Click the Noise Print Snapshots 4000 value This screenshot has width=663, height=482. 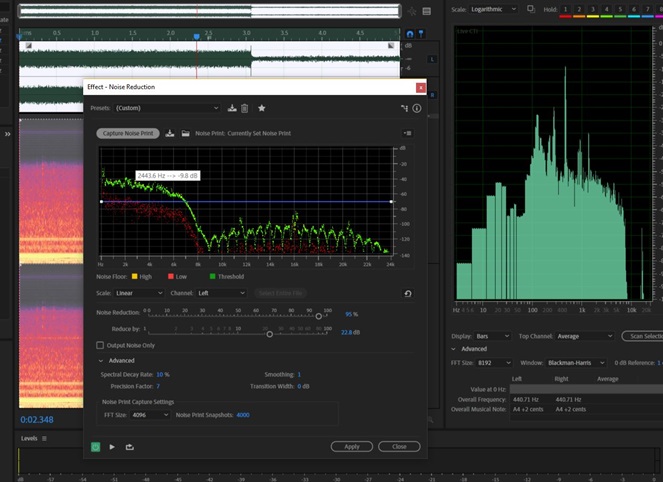(x=243, y=415)
